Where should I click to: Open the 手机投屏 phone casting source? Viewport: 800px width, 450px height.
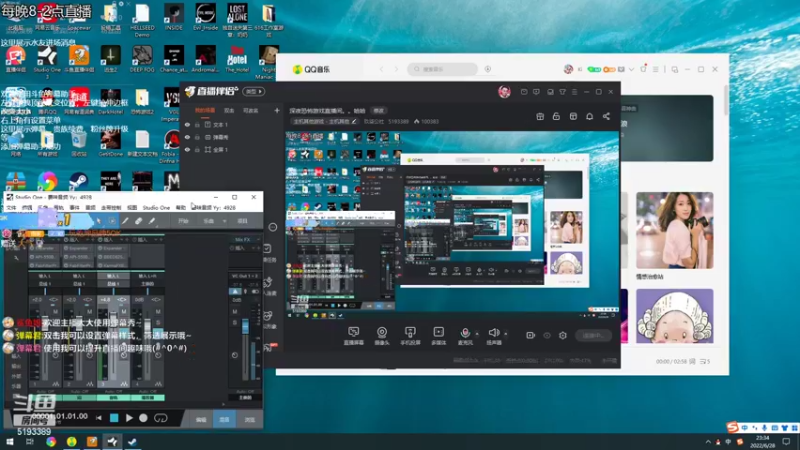tap(410, 336)
